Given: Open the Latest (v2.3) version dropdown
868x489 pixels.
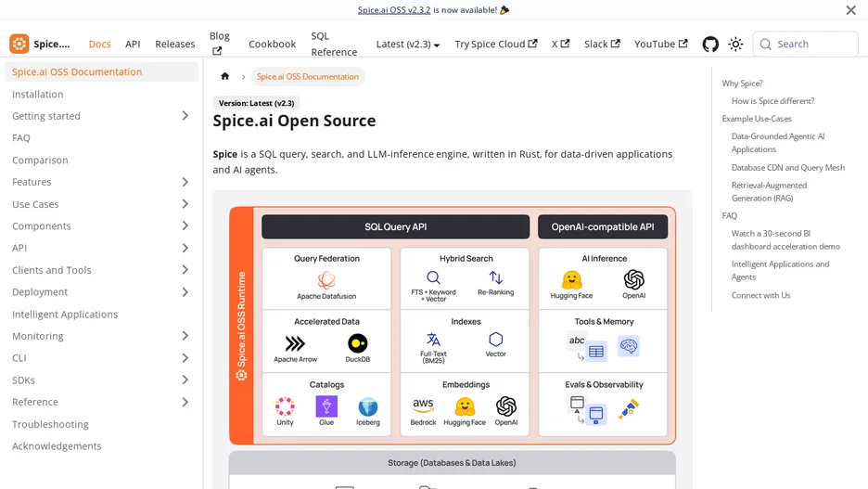Looking at the screenshot, I should coord(408,45).
